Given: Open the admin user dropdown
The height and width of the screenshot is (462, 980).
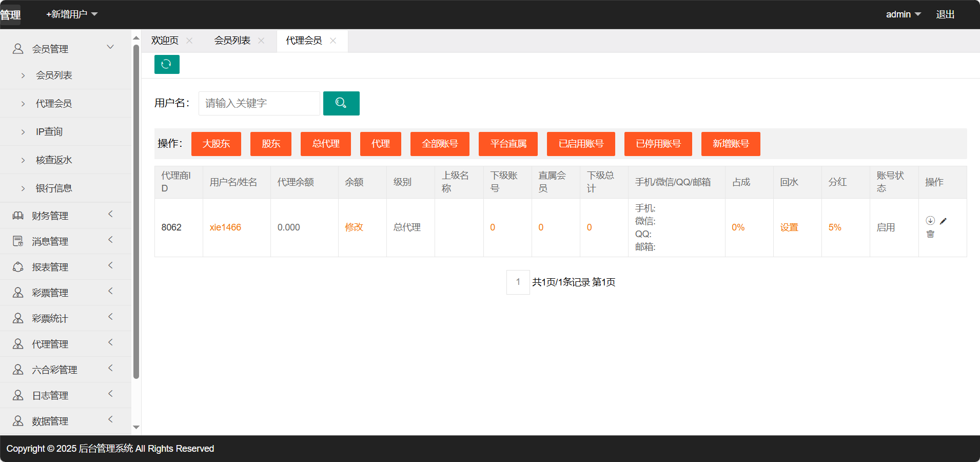Looking at the screenshot, I should (x=903, y=14).
